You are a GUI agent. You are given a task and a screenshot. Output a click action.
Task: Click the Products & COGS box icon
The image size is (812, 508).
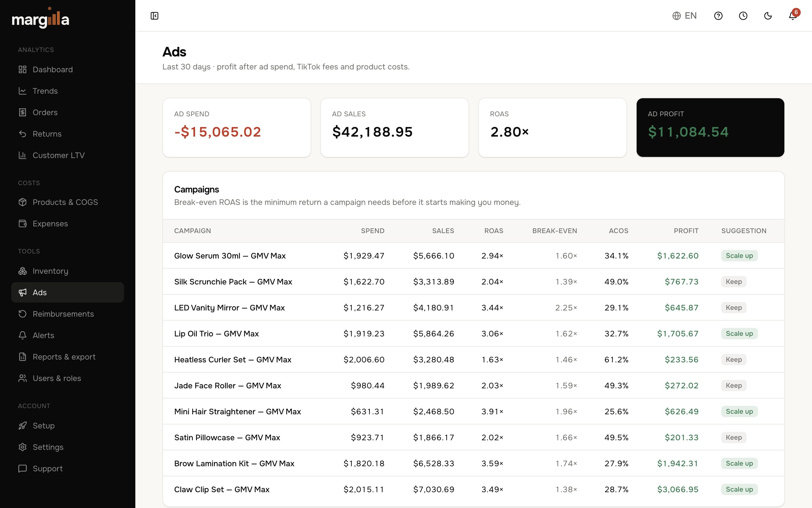tap(23, 202)
